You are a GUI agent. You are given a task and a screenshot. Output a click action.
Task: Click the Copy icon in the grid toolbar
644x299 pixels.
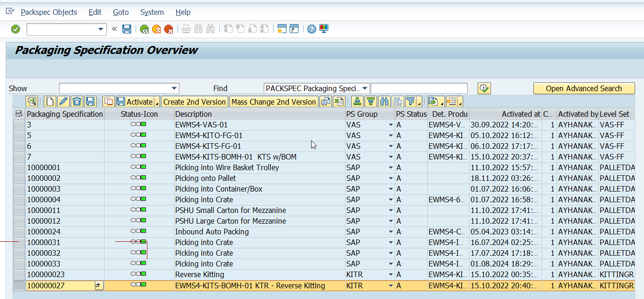tap(109, 102)
